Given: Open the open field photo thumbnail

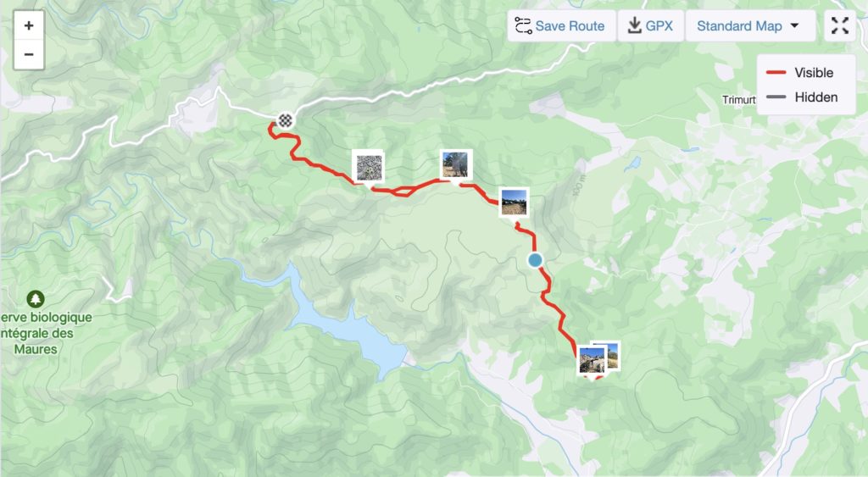Looking at the screenshot, I should (514, 202).
